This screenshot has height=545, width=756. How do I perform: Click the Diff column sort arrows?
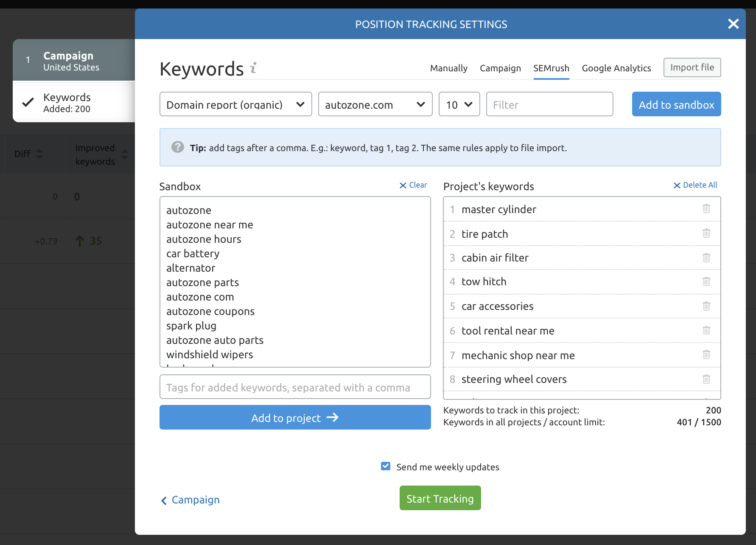[39, 154]
